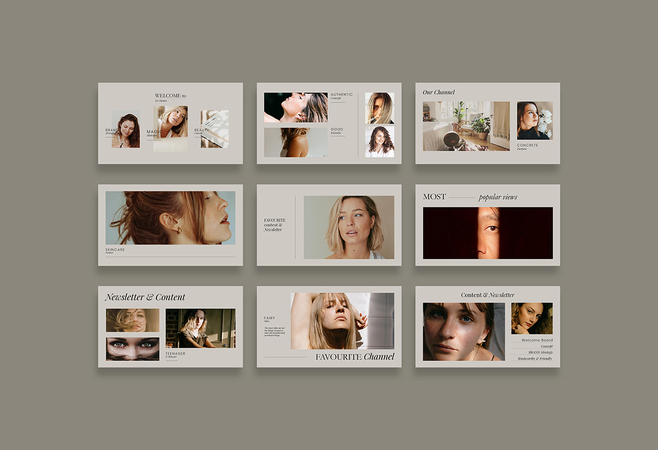The image size is (658, 450).
Task: Open the red-haired woman profile photo
Action: click(170, 218)
